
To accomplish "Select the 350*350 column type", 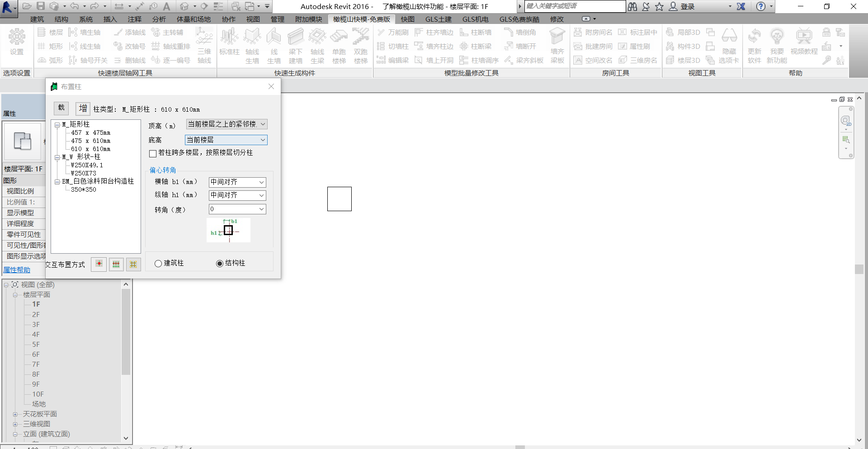I will (x=84, y=190).
